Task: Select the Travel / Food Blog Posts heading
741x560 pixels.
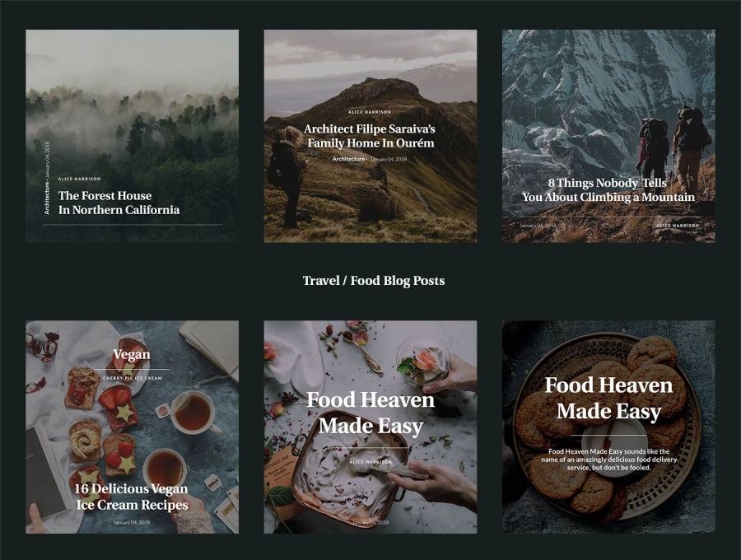Action: [373, 281]
